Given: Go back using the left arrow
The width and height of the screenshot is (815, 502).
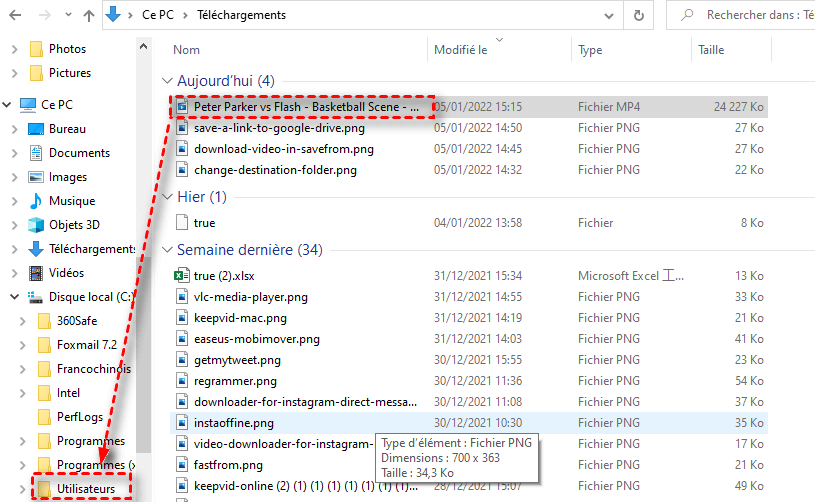Looking at the screenshot, I should (x=15, y=15).
